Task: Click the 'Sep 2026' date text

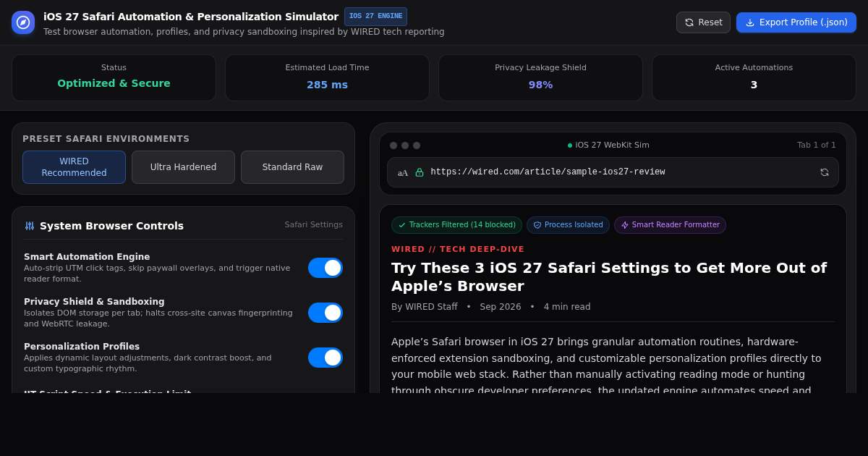Action: click(x=501, y=307)
